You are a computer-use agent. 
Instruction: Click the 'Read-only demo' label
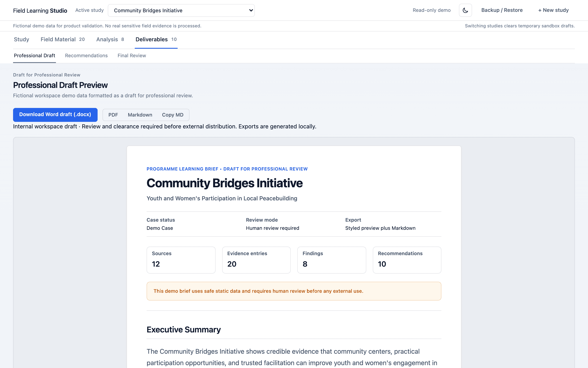(x=432, y=10)
